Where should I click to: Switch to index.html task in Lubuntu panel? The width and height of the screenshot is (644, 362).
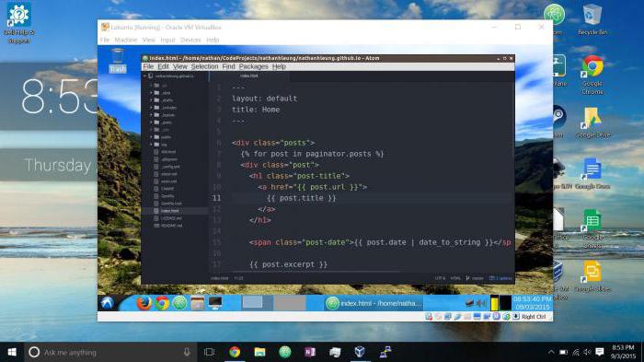click(374, 303)
